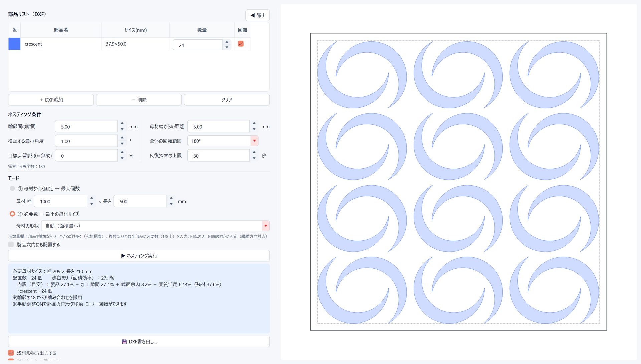Enable placing parts inside product holes
The image size is (641, 364).
(11, 244)
